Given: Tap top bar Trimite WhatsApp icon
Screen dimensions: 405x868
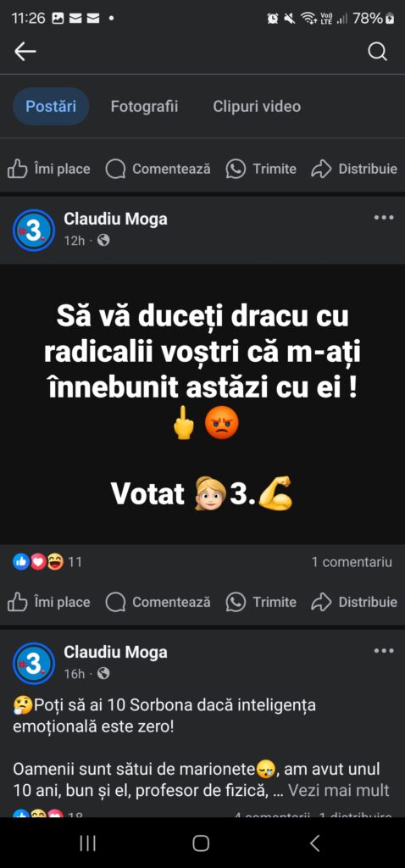Looking at the screenshot, I should pyautogui.click(x=236, y=169).
